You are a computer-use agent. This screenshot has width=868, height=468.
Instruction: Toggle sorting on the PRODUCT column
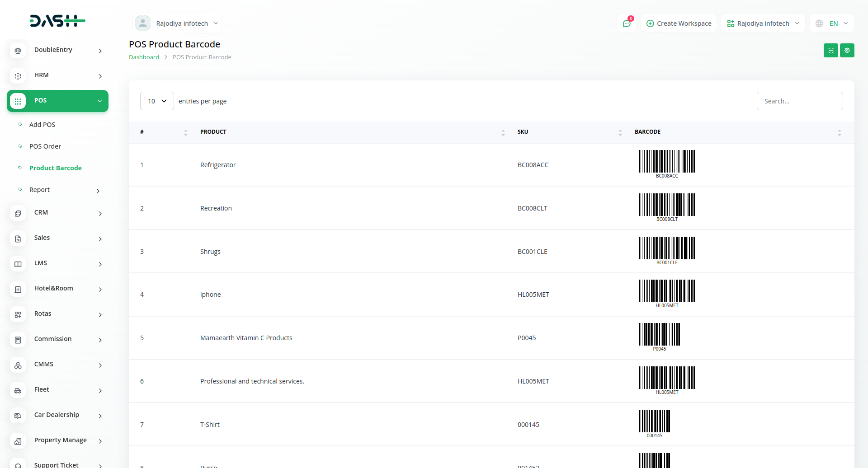503,132
